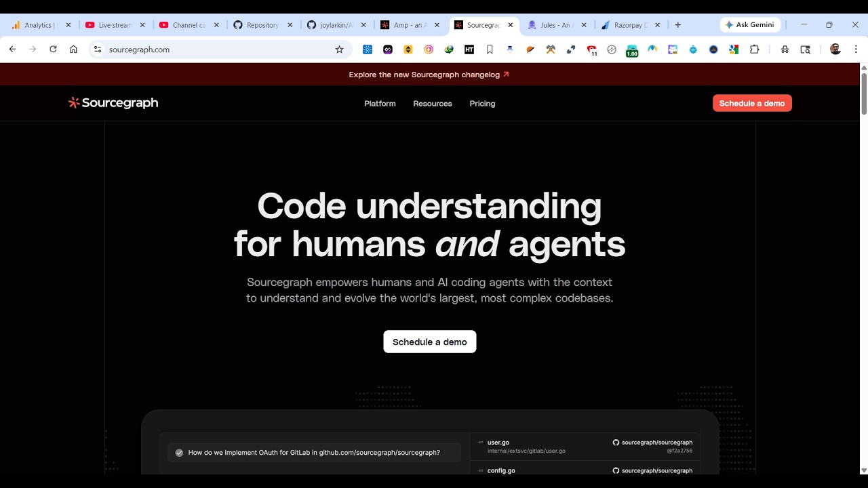Switch to the Jules tab

tap(556, 25)
